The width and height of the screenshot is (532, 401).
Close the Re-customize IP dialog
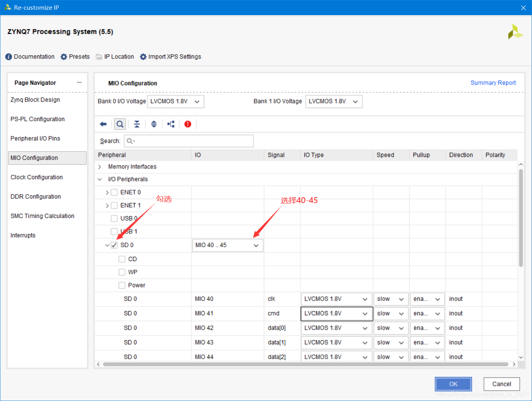(523, 8)
